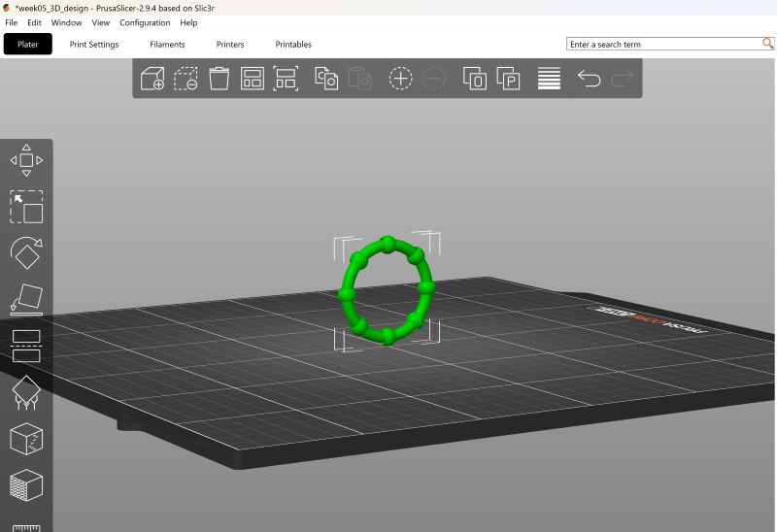
Task: Open variable layer height tool
Action: [x=549, y=79]
